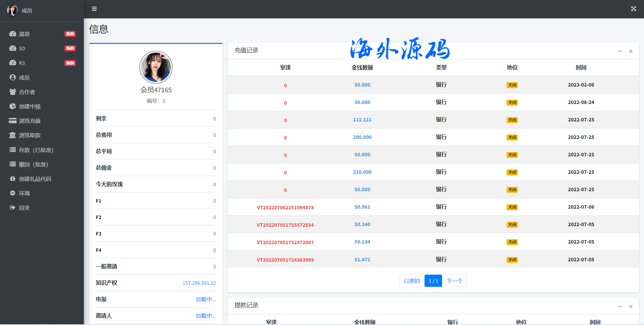Image resolution: width=644 pixels, height=325 pixels.
Task: Click the 创建中视 pie chart icon
Action: point(13,106)
